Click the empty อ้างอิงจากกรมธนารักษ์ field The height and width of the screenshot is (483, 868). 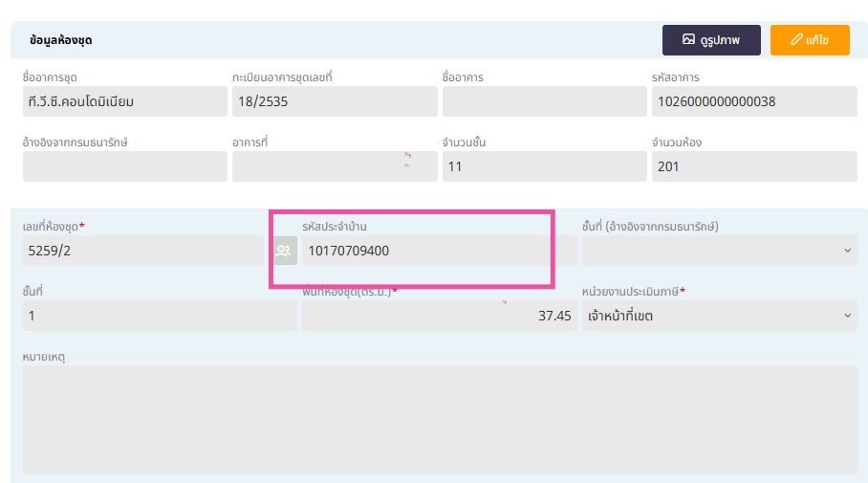tap(124, 166)
